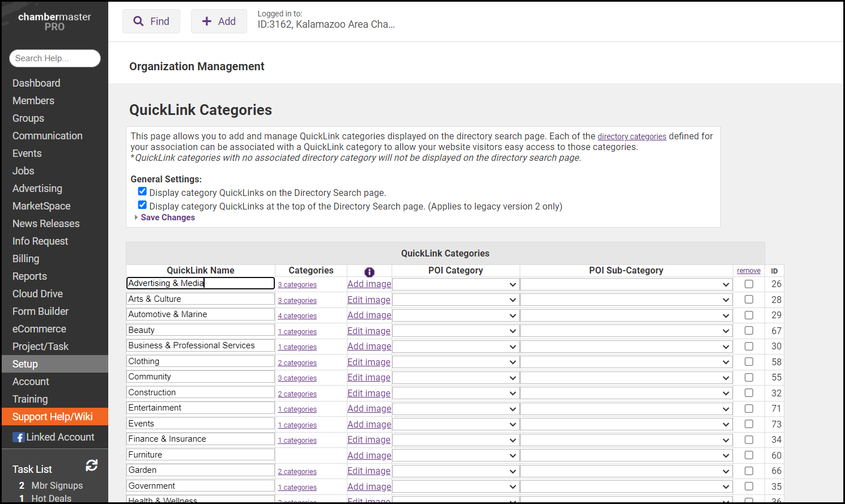Open Communication in the sidebar

48,136
